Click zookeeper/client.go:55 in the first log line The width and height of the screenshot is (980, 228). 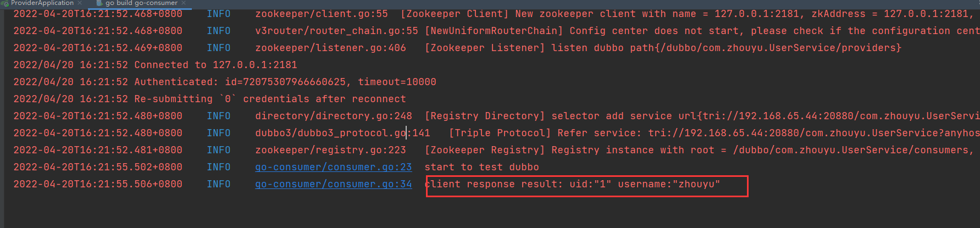tap(322, 14)
